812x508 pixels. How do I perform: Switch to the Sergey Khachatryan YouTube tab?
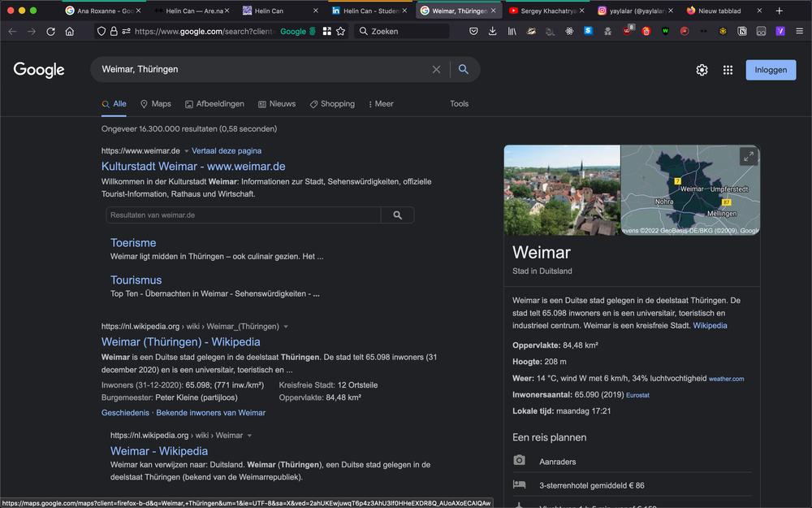pos(546,11)
